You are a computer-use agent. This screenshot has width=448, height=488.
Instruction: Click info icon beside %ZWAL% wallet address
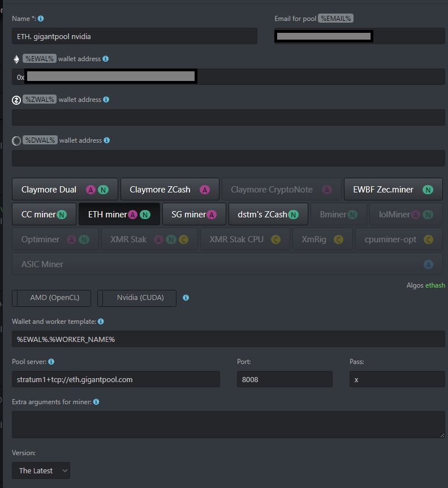click(106, 100)
